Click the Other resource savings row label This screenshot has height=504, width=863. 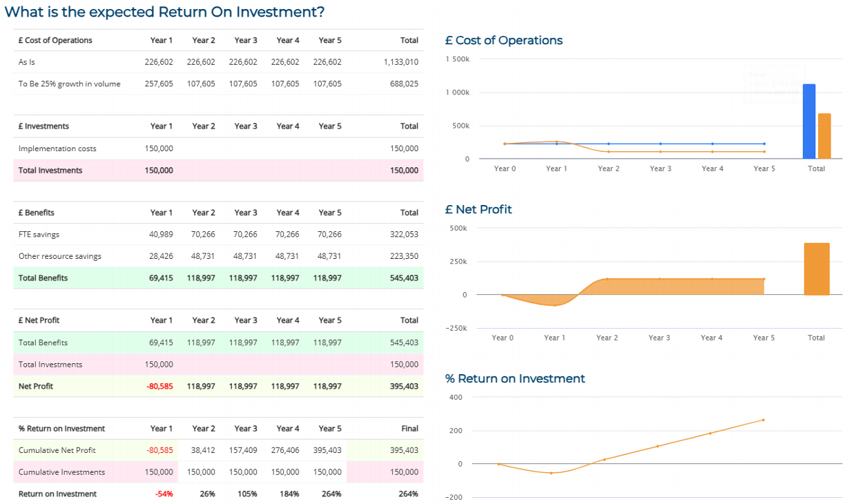click(60, 256)
